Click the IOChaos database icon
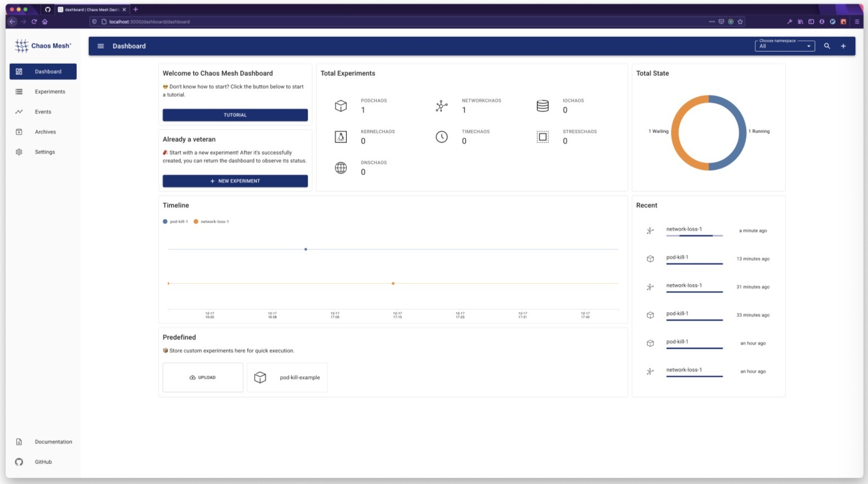Screen dimensions: 868x484 pos(543,106)
